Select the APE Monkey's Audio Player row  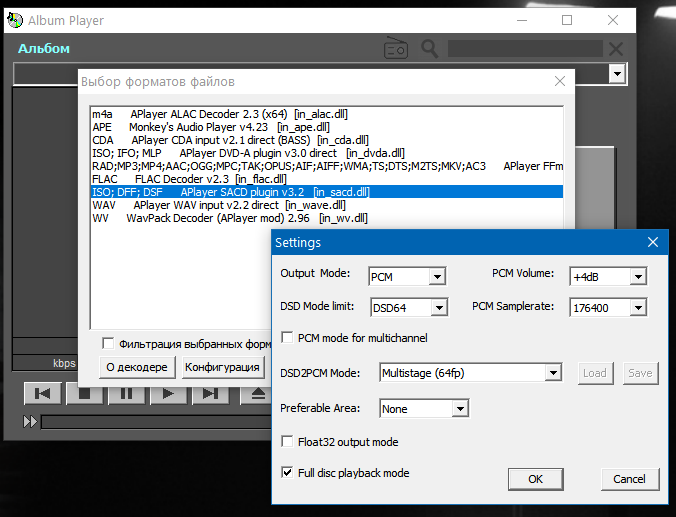coord(327,127)
